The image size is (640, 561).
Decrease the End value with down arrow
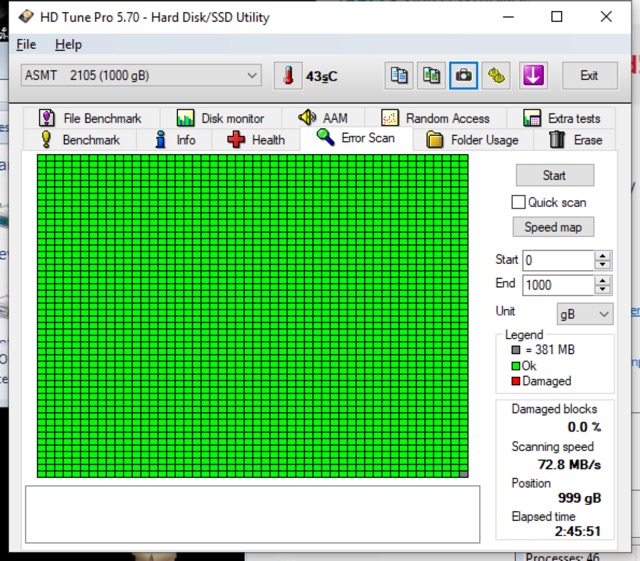point(603,290)
